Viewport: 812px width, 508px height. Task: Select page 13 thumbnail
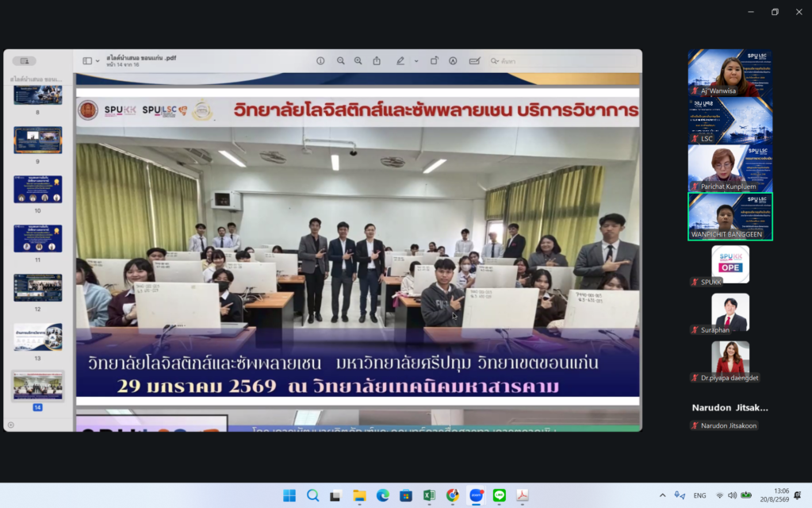38,337
